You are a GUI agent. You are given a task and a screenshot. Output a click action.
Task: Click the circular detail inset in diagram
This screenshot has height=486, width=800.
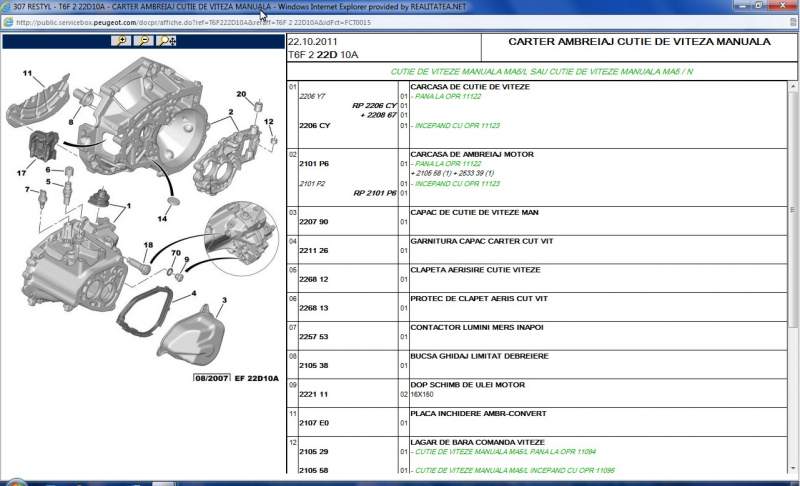pyautogui.click(x=241, y=238)
